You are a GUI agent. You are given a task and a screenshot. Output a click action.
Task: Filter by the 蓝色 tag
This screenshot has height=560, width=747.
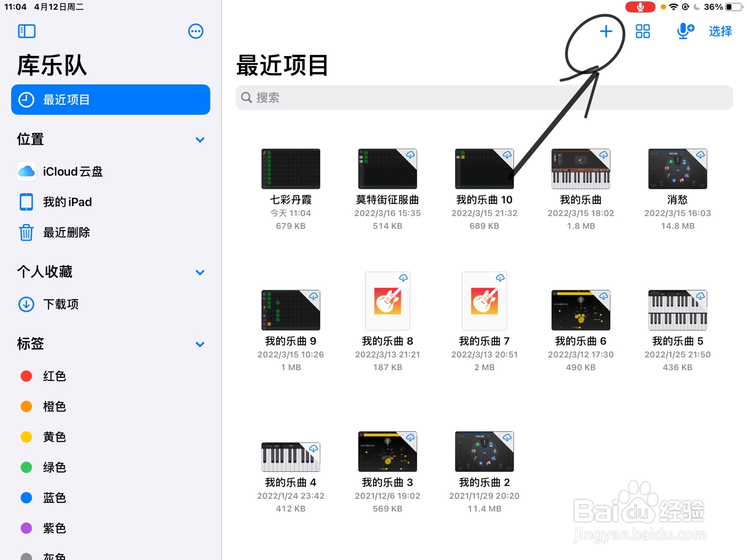[x=54, y=498]
